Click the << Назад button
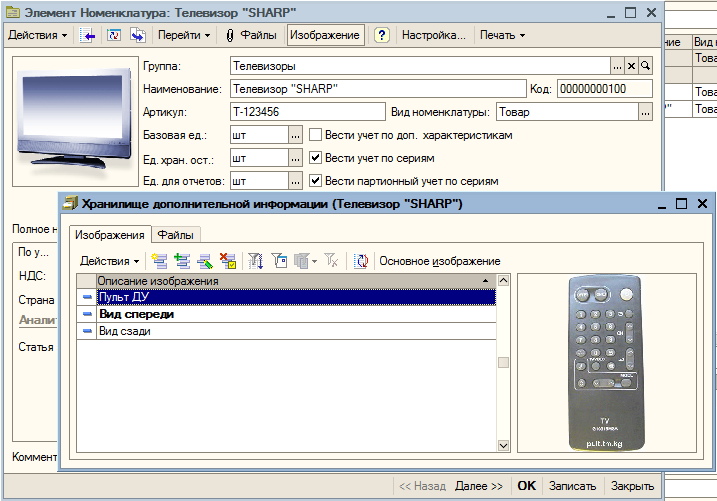The height and width of the screenshot is (501, 717). click(423, 486)
